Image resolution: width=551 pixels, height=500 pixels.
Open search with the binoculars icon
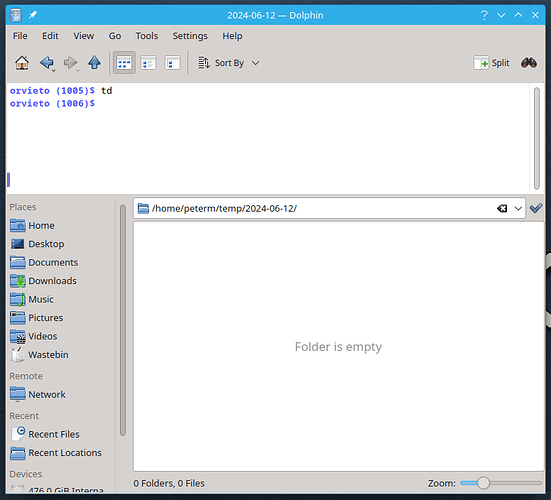[x=529, y=63]
